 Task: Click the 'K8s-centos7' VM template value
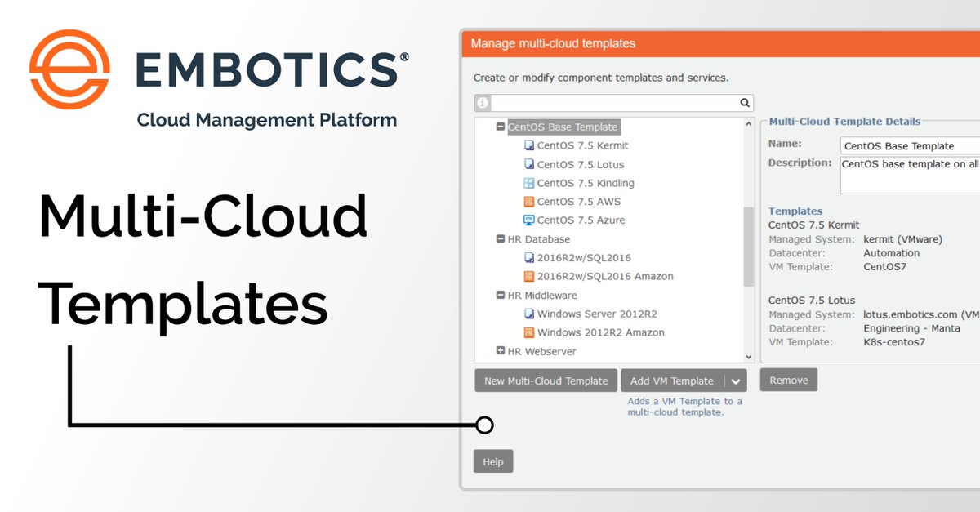pos(893,342)
